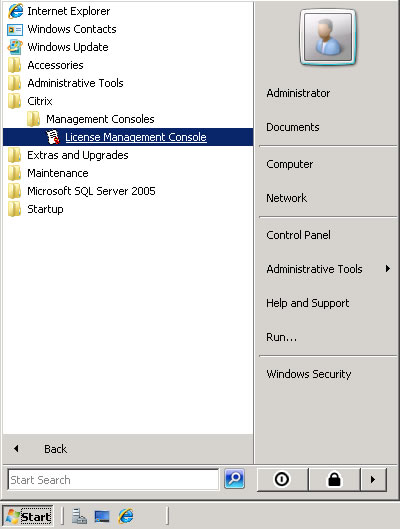Expand the Administrative Tools submenu arrow
This screenshot has width=400, height=529.
[x=388, y=269]
